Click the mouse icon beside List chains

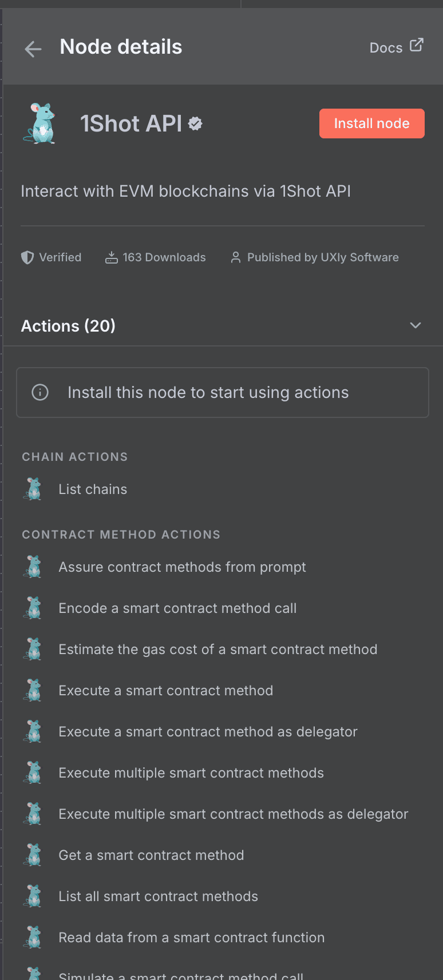point(33,489)
